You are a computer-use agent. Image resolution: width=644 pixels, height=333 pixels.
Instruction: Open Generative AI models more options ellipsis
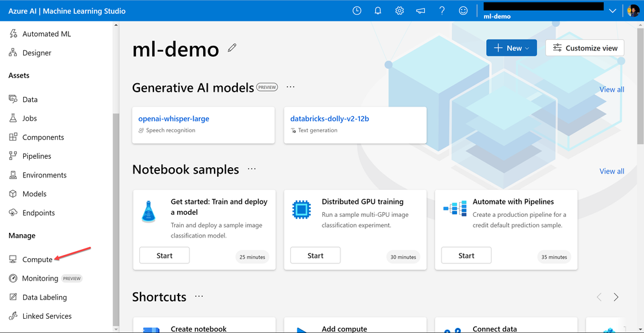point(290,86)
